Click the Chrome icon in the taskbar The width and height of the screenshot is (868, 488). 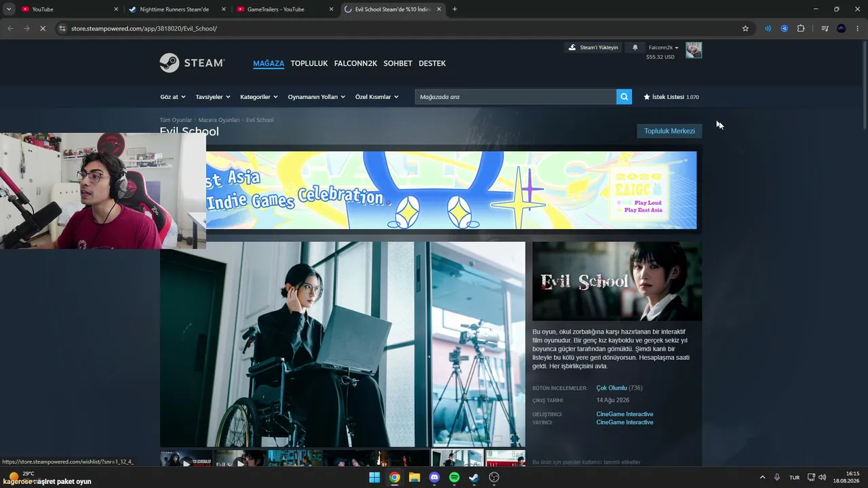click(395, 477)
